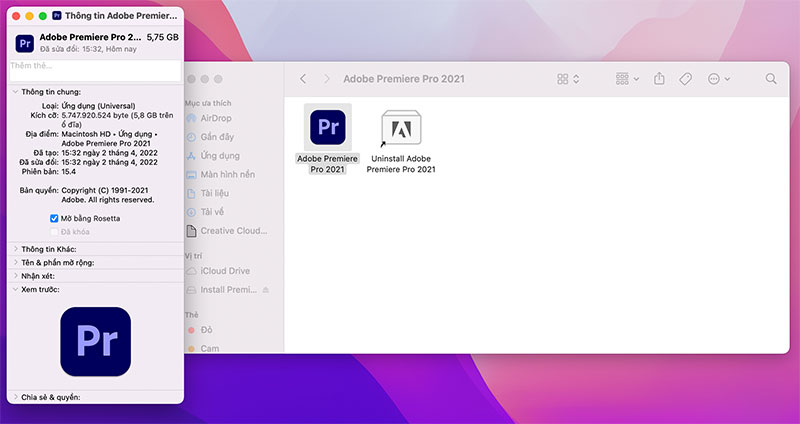Viewport: 800px width, 424px height.
Task: Open AirDrop in the Finder sidebar
Action: point(216,118)
